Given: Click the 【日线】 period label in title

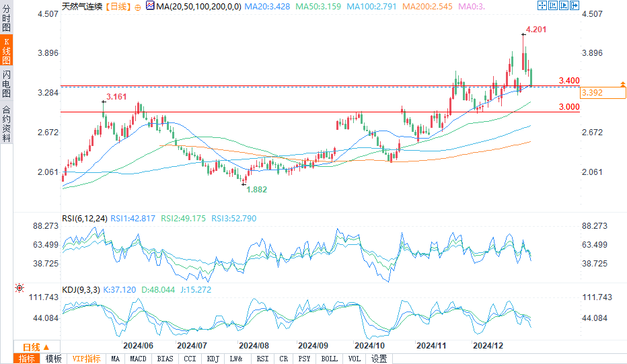Looking at the screenshot, I should tap(119, 7).
